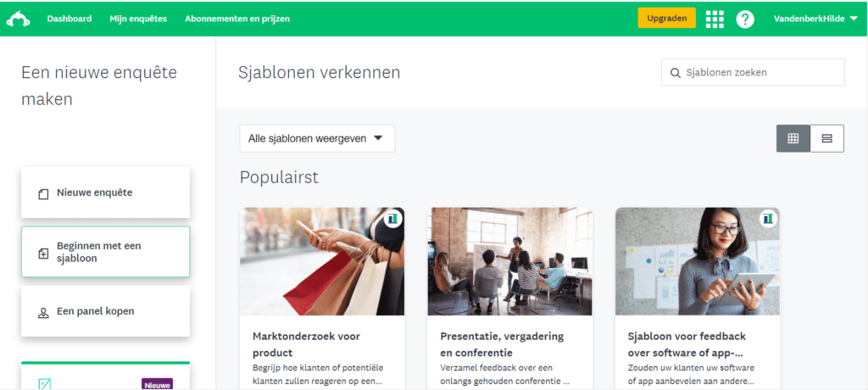
Task: Click the Nieuwe badge on bottom card
Action: tap(157, 384)
